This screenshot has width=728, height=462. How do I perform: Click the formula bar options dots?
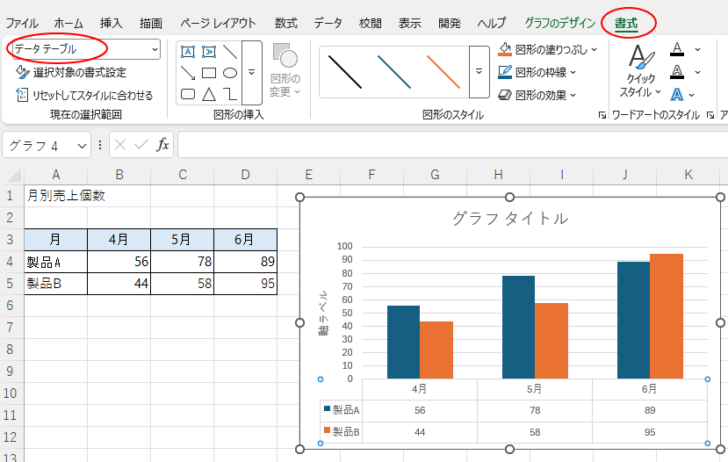click(x=100, y=145)
